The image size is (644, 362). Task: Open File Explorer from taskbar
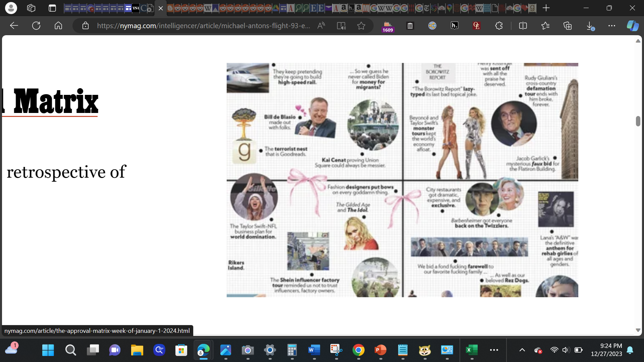pos(137,350)
